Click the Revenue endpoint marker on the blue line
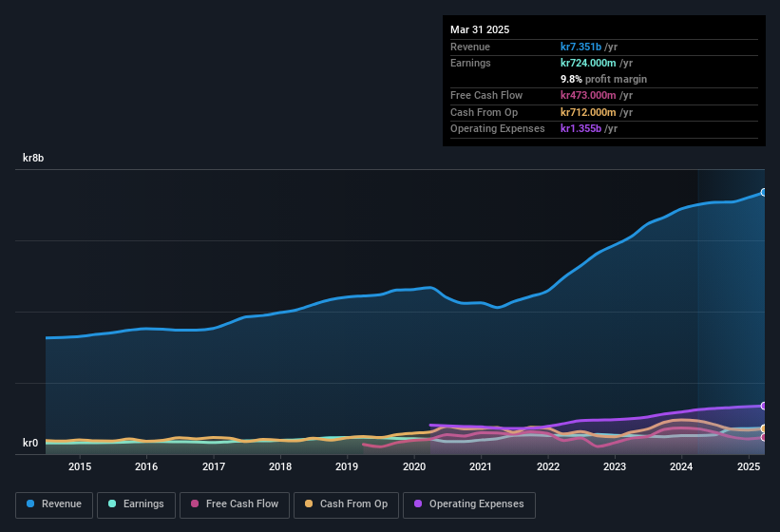The width and height of the screenshot is (780, 532). [764, 193]
